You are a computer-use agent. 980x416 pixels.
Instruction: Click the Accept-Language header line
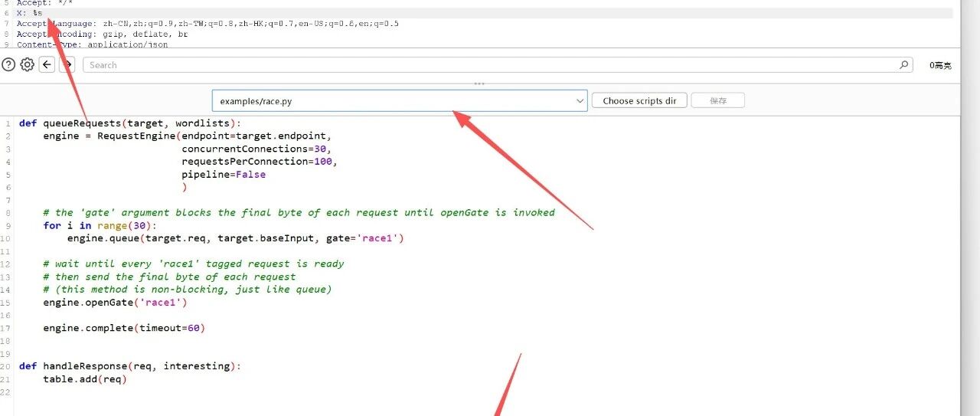pos(207,24)
